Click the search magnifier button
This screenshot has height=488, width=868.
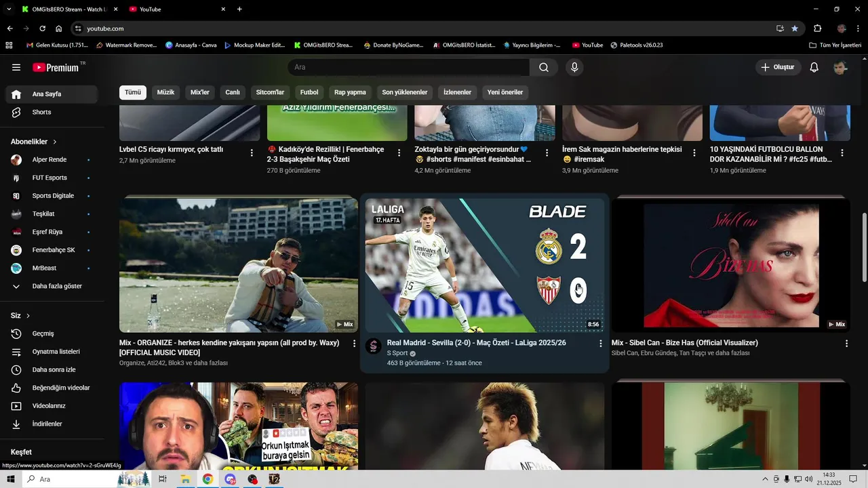(x=544, y=67)
